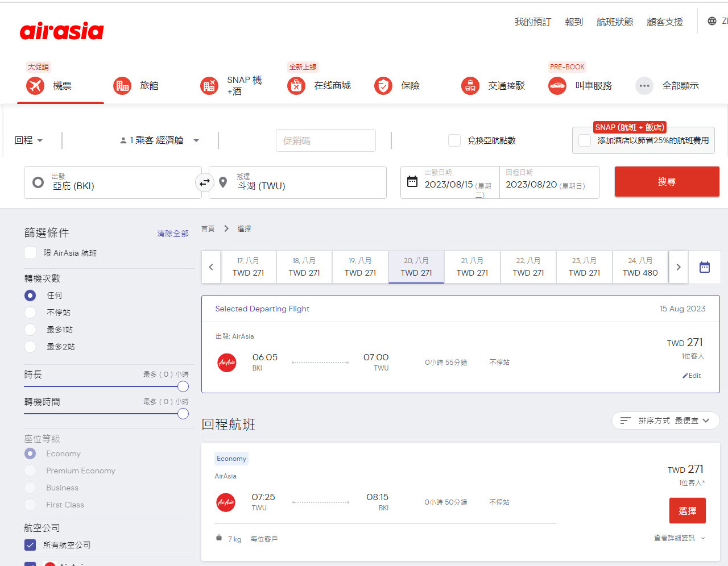Show earlier dates with left arrow
This screenshot has width=728, height=566.
coord(211,267)
